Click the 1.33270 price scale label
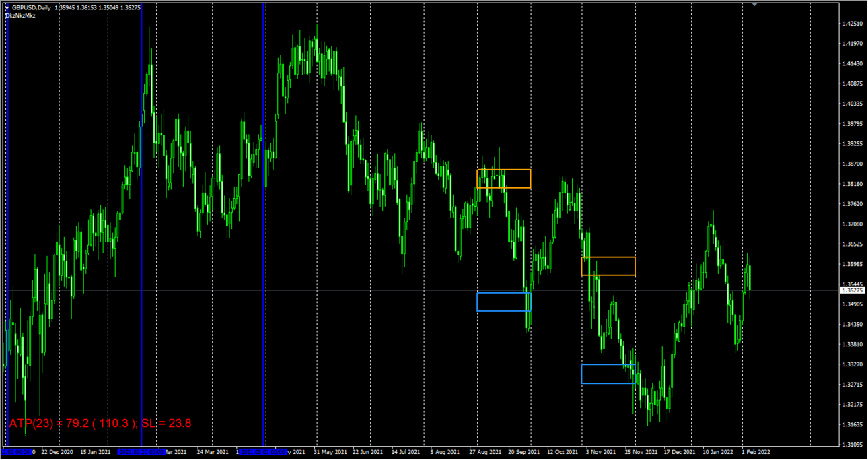The image size is (868, 460). tap(853, 364)
